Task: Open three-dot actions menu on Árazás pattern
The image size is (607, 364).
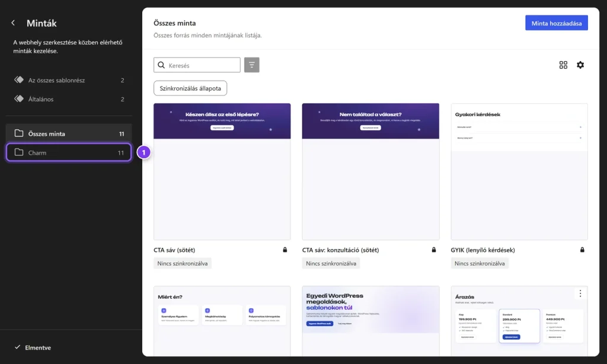Action: [x=580, y=293]
